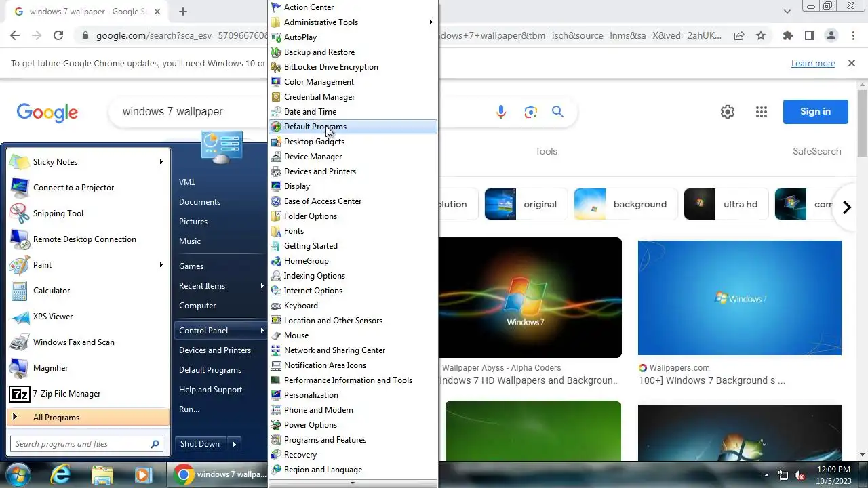
Task: Open Windows Fax and Scan icon
Action: (20, 342)
